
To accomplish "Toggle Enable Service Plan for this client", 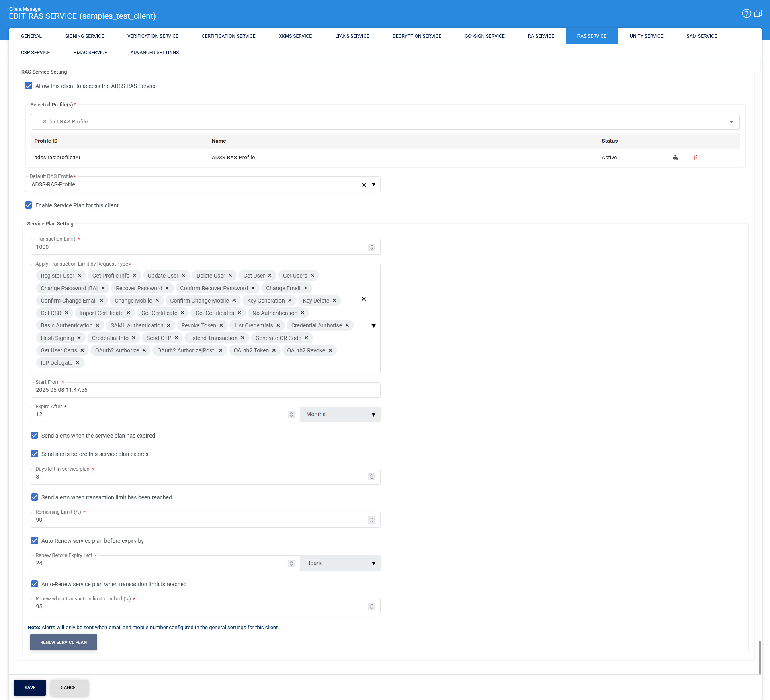I will [29, 205].
